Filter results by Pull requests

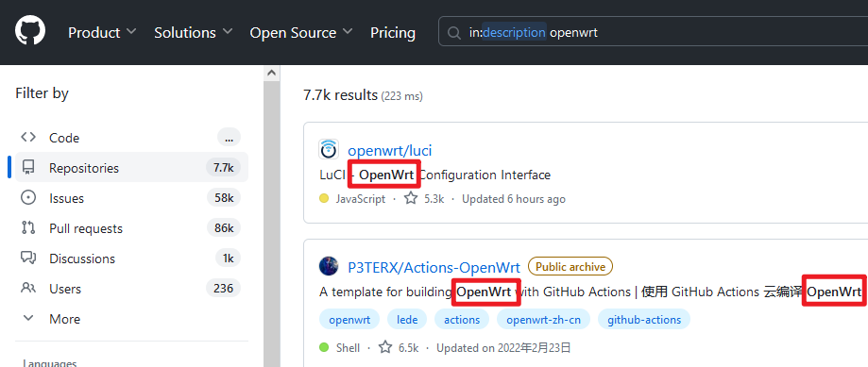[131, 227]
